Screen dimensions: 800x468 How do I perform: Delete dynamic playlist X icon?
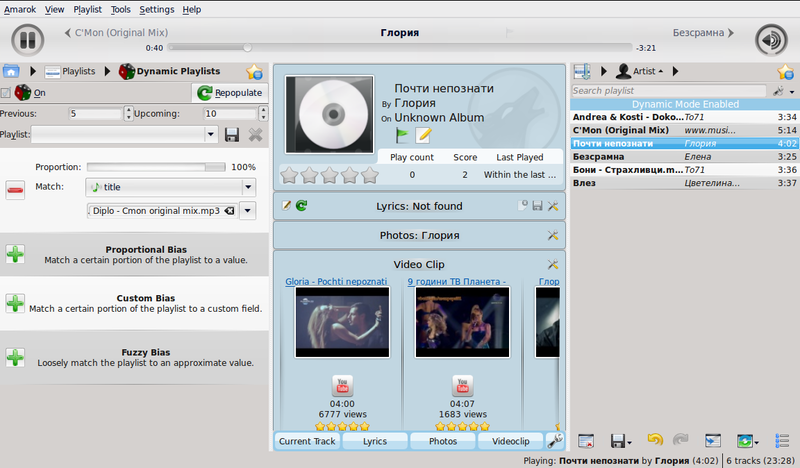pyautogui.click(x=255, y=135)
